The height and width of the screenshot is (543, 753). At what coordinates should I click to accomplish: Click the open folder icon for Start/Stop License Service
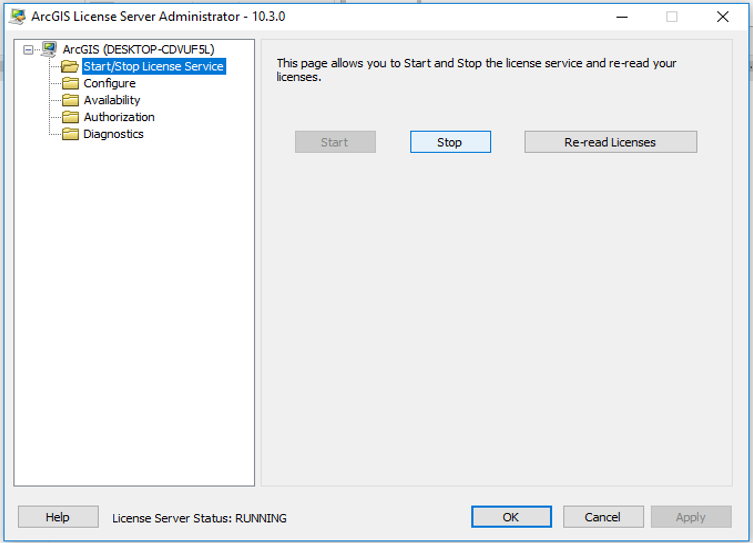(x=70, y=66)
